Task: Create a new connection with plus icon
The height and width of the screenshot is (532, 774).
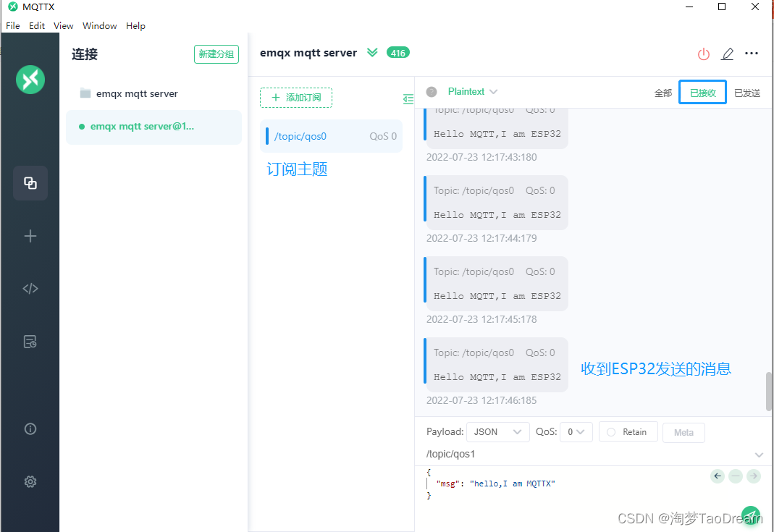Action: click(x=30, y=236)
